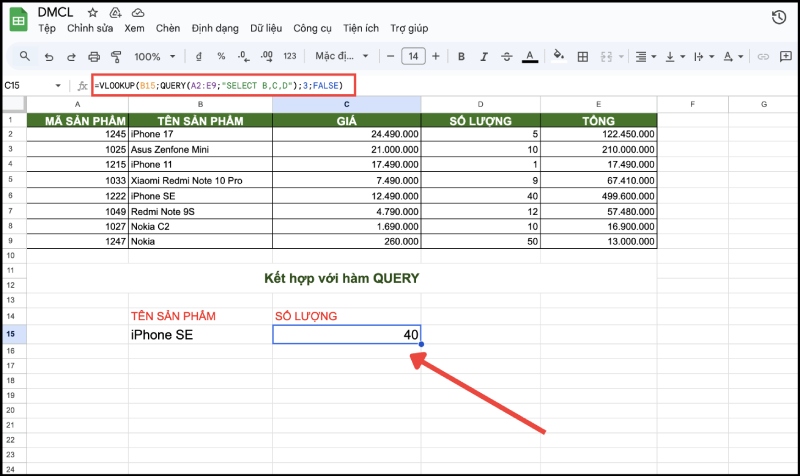Select column F header

[692, 104]
